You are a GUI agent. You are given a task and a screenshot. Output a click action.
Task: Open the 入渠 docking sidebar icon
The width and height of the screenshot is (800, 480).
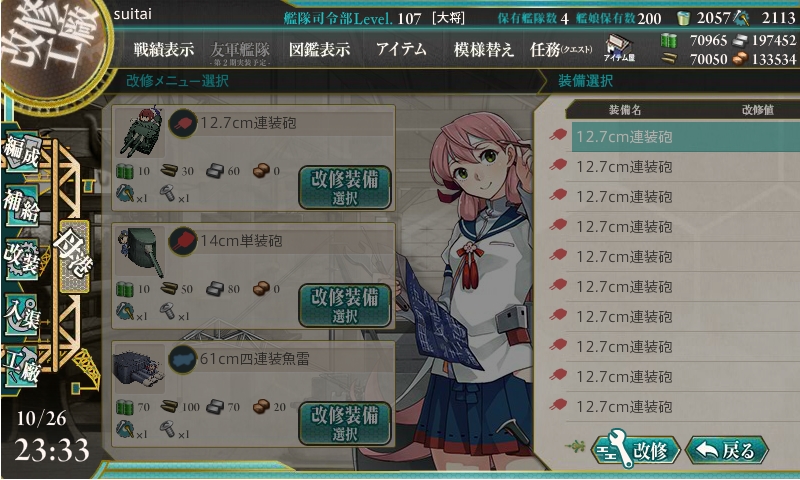(21, 314)
